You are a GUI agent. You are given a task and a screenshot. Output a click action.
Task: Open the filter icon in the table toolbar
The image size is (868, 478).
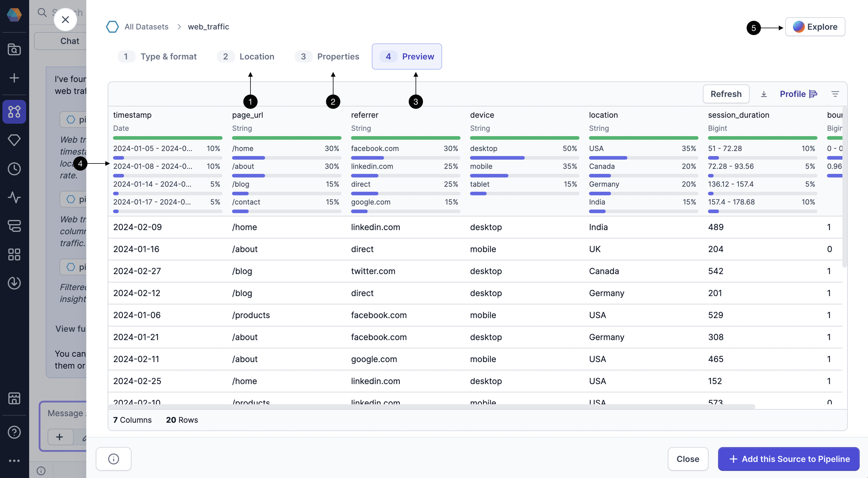click(x=835, y=94)
